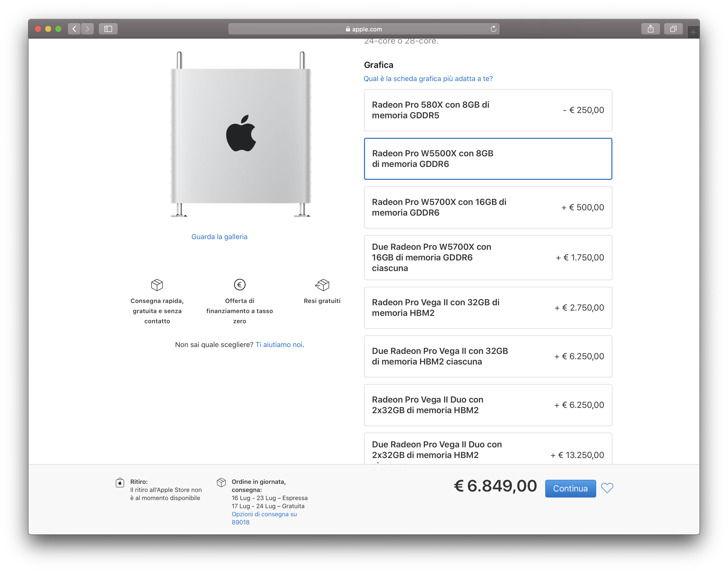Click the Safari forward navigation arrow
This screenshot has width=728, height=572.
(x=87, y=29)
